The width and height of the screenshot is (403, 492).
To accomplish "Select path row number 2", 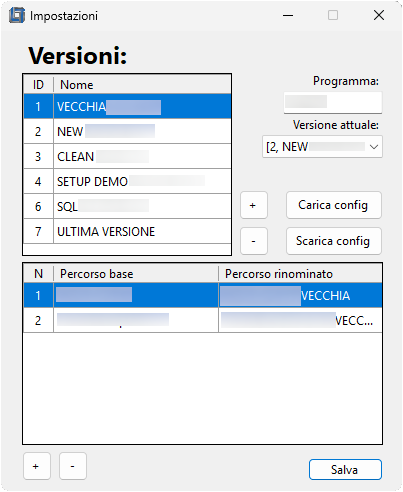I will coord(203,320).
